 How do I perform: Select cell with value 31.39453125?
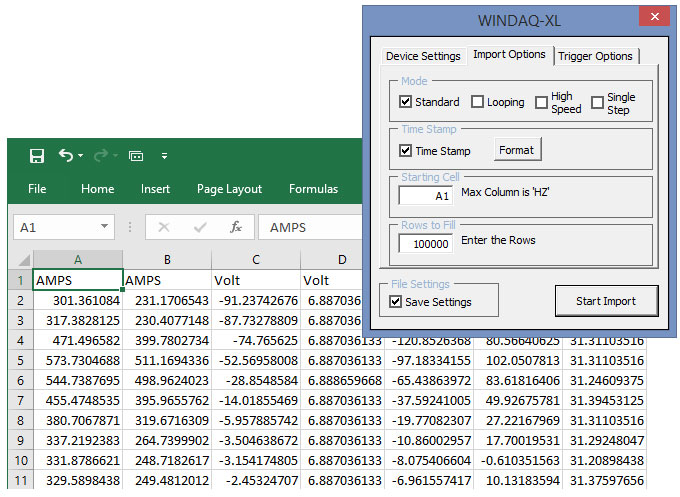pyautogui.click(x=604, y=400)
